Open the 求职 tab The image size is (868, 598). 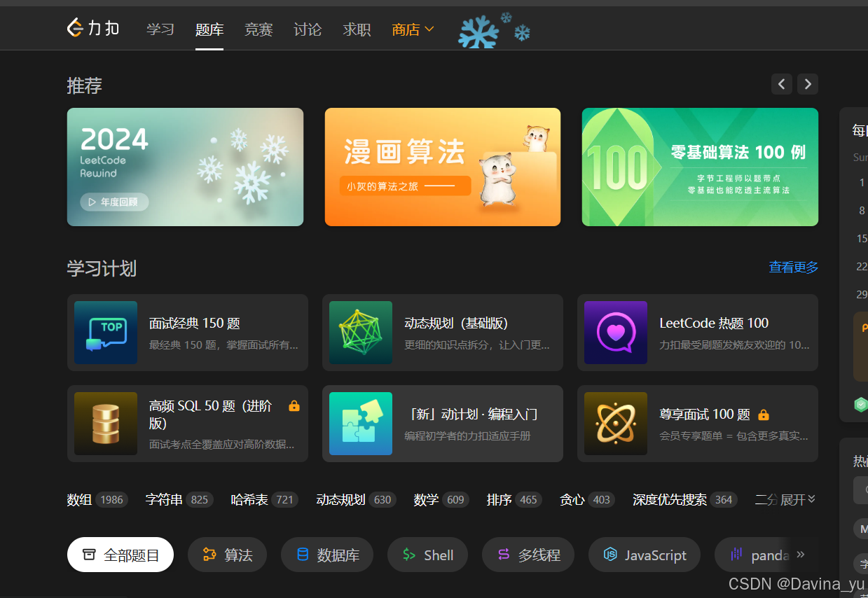[x=357, y=29]
